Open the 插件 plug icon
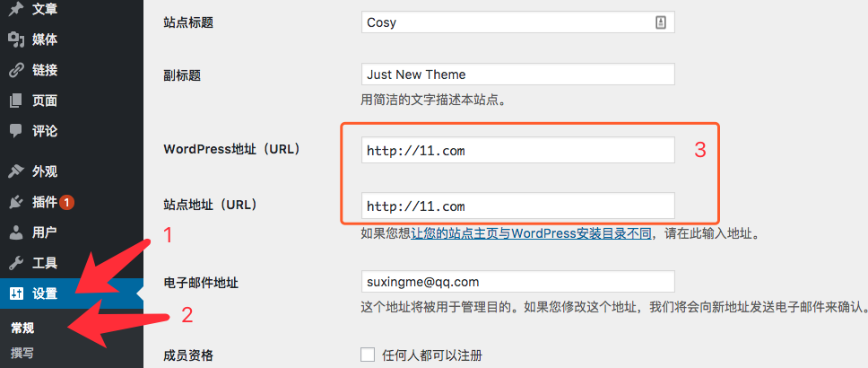This screenshot has height=368, width=868. [x=16, y=203]
